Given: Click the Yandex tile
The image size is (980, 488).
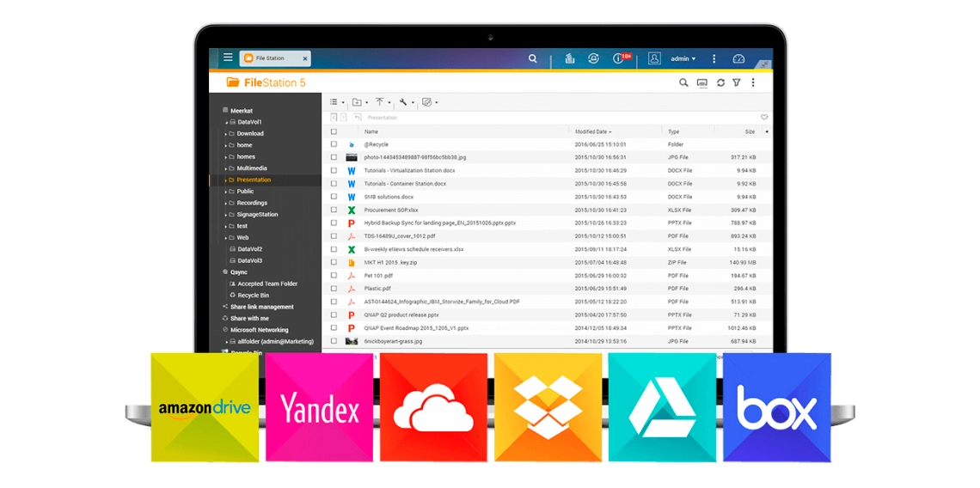Looking at the screenshot, I should 320,407.
